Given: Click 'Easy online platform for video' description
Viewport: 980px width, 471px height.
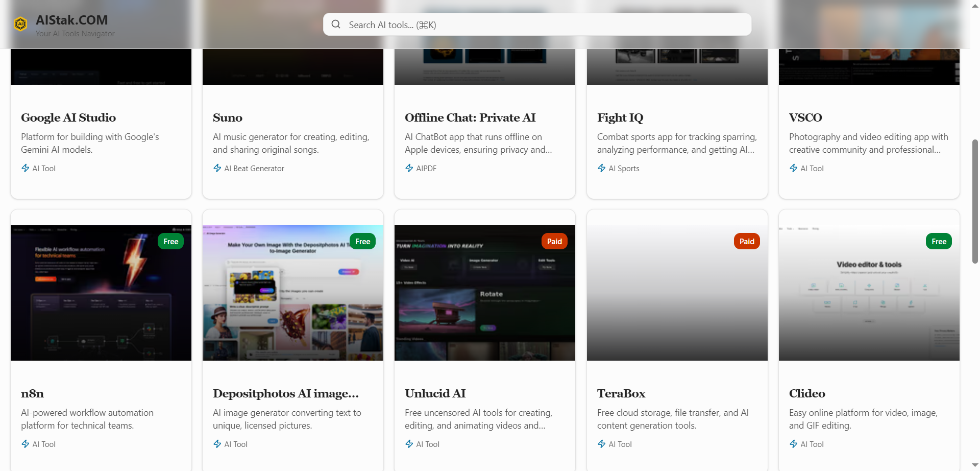Looking at the screenshot, I should (x=863, y=419).
